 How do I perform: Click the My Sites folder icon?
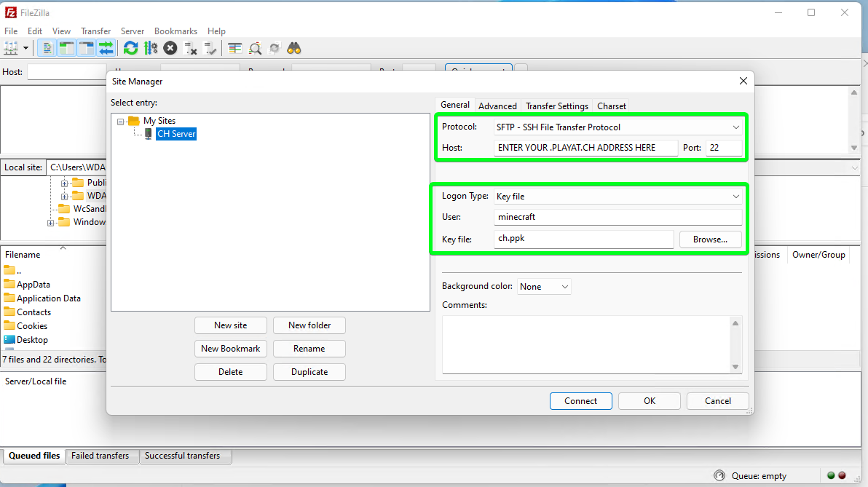coord(133,121)
